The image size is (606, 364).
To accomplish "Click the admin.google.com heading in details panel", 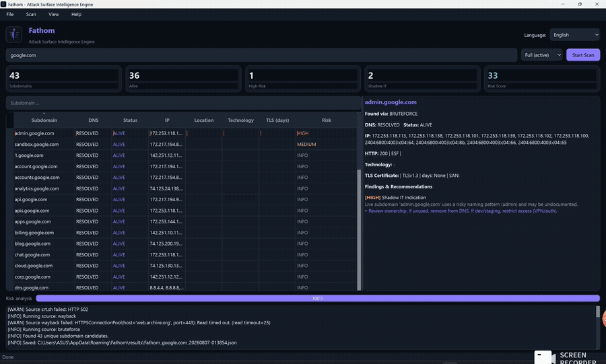I will tap(391, 102).
